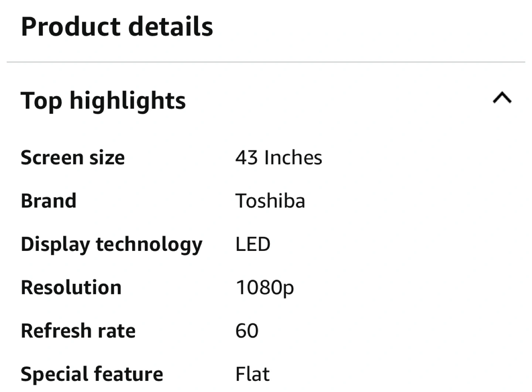532x392 pixels.
Task: Click the word highlights in section title
Action: point(127,101)
